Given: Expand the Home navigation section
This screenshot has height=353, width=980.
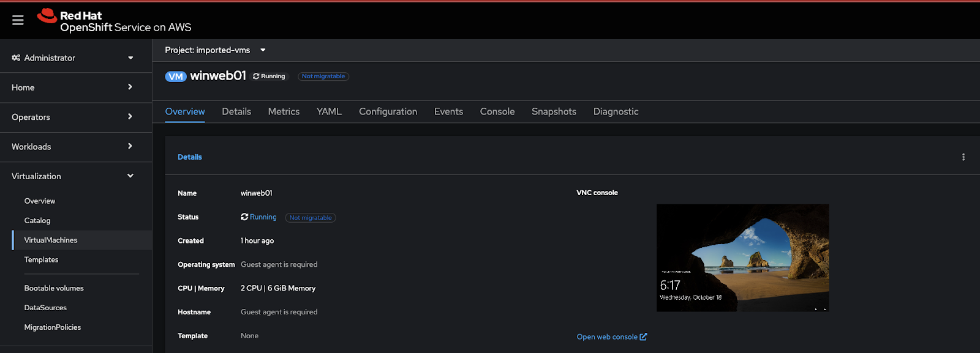Looking at the screenshot, I should (x=76, y=87).
